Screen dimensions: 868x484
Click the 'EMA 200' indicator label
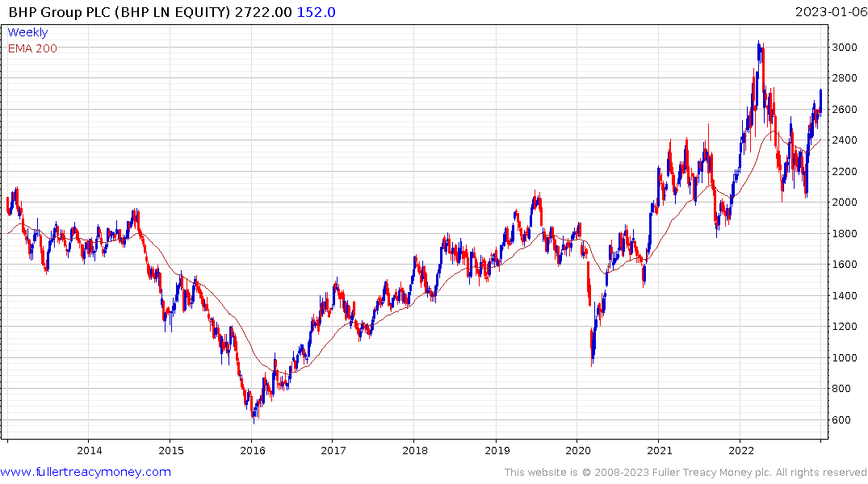(32, 48)
